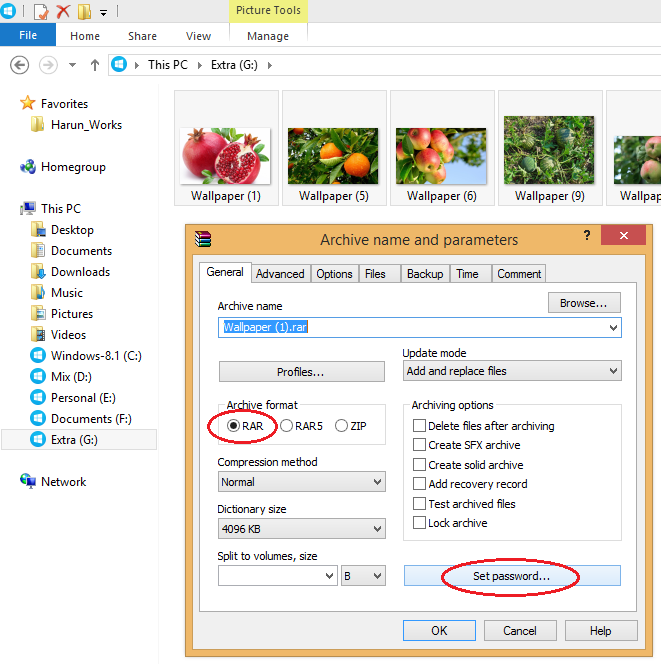Open the Comment tab
Viewport: 661px width, 664px height.
point(519,274)
